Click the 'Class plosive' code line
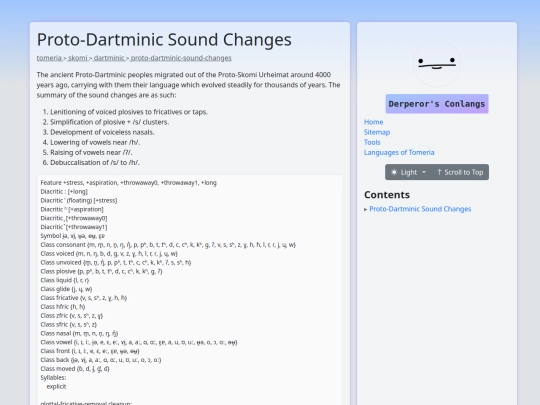 [101, 271]
